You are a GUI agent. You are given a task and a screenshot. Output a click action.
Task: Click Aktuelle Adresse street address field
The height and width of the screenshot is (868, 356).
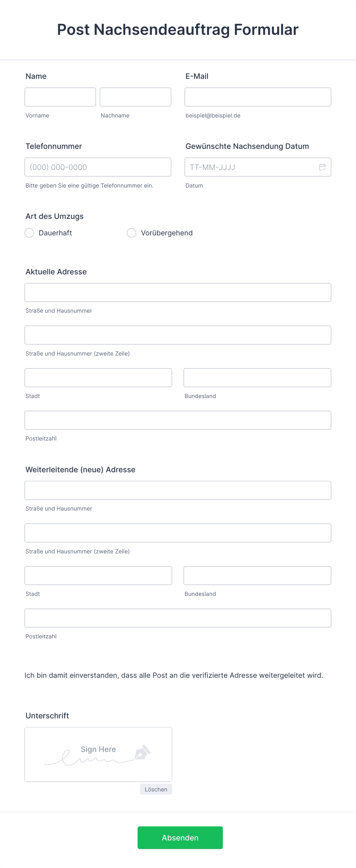(x=178, y=293)
